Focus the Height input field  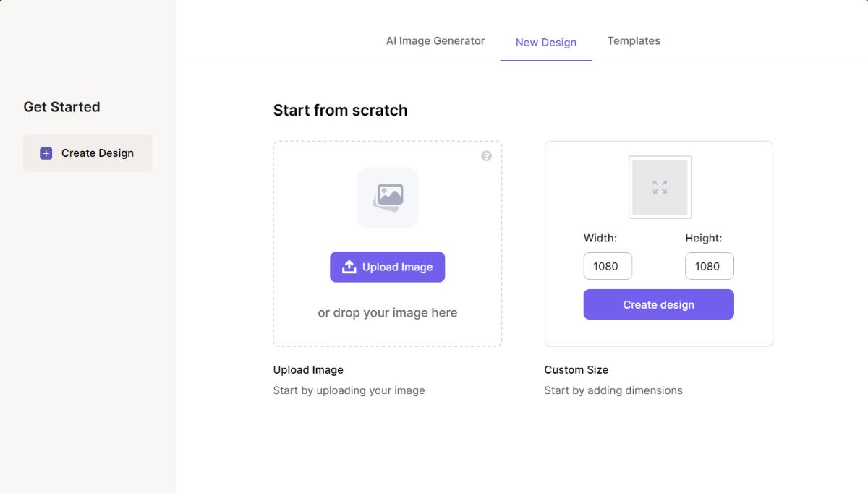[x=710, y=266]
